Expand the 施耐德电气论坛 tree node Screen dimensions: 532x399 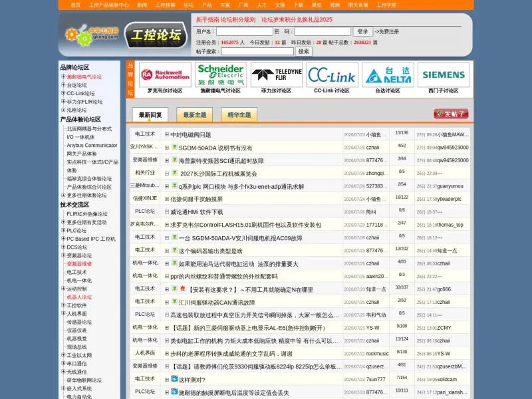[63, 76]
